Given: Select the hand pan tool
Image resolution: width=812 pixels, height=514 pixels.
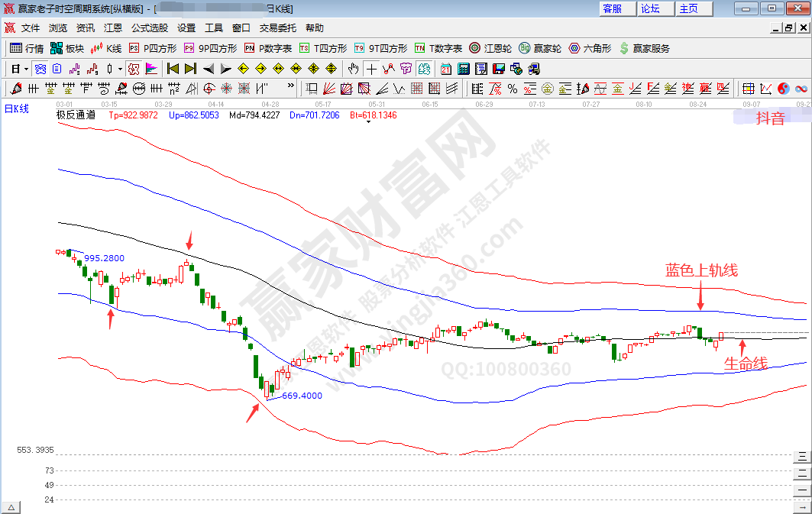Looking at the screenshot, I should [353, 68].
